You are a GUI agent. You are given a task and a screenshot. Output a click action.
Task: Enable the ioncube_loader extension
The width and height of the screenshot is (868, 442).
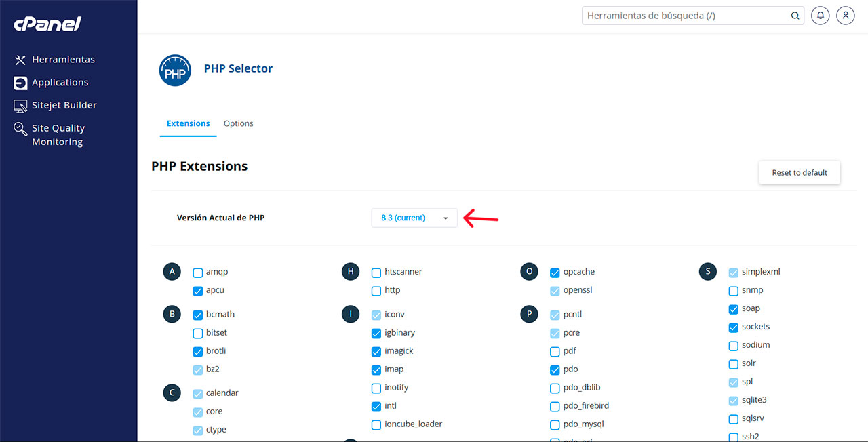pos(376,425)
